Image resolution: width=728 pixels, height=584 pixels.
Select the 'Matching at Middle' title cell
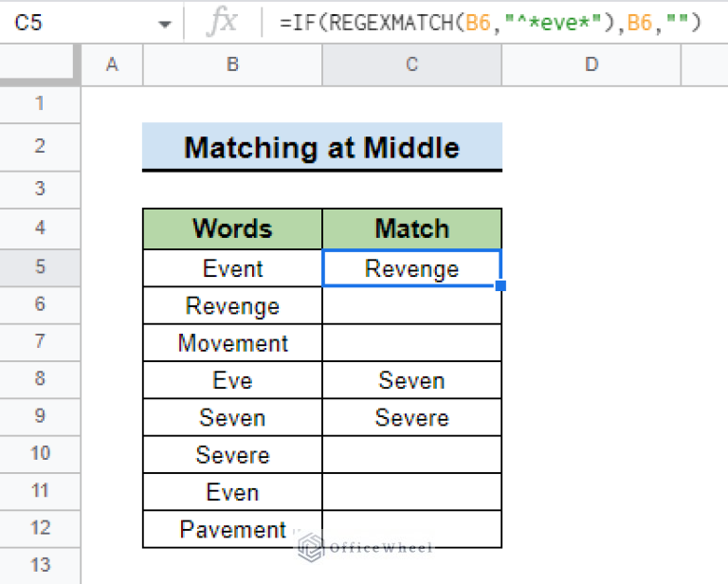[321, 147]
